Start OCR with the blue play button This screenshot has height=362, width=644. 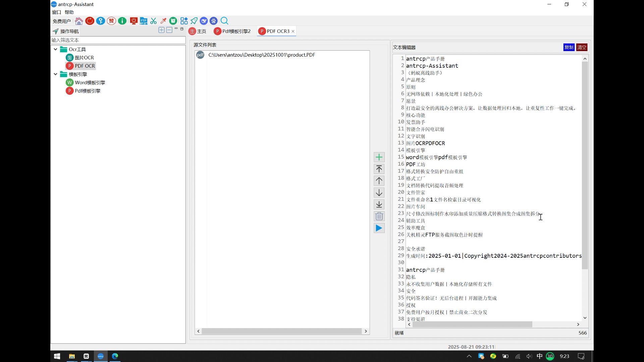pos(379,228)
